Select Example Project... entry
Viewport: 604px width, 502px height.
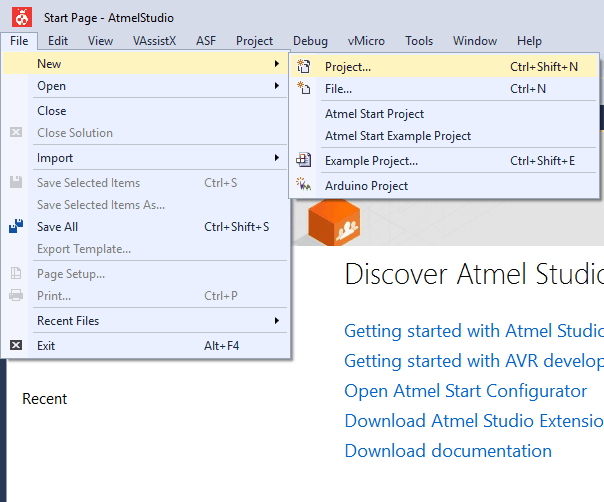tap(444, 160)
